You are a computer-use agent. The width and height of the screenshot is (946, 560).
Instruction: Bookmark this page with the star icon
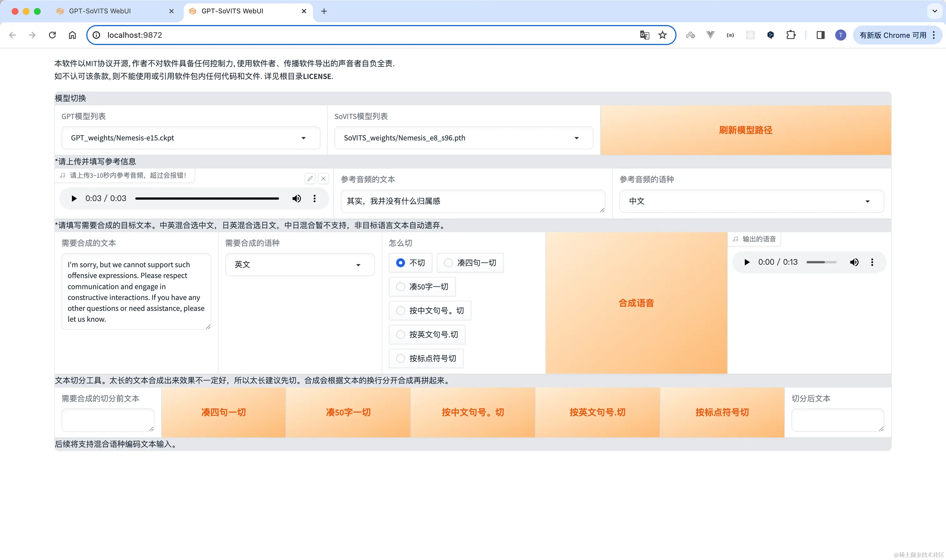pos(662,35)
